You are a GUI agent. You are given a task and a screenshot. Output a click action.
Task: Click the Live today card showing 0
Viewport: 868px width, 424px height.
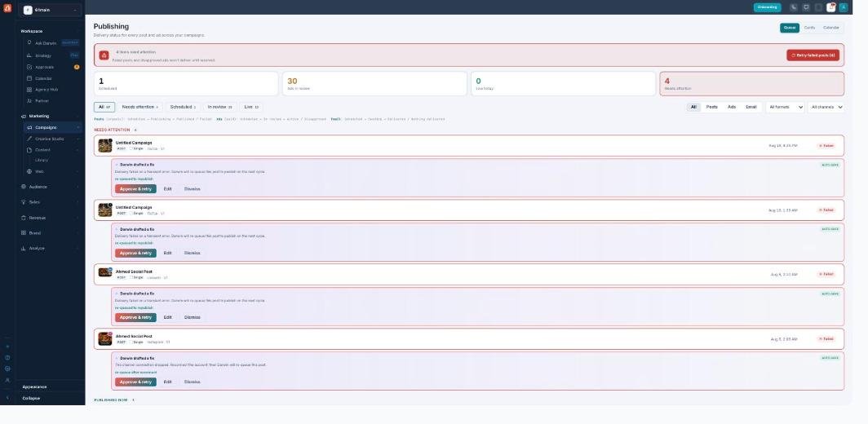pos(564,84)
